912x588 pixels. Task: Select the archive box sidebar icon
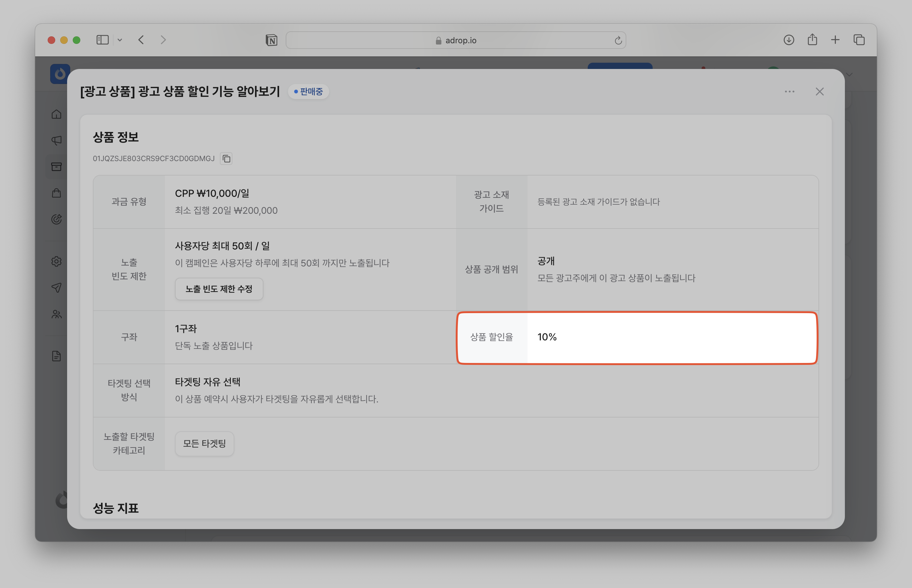(x=56, y=166)
